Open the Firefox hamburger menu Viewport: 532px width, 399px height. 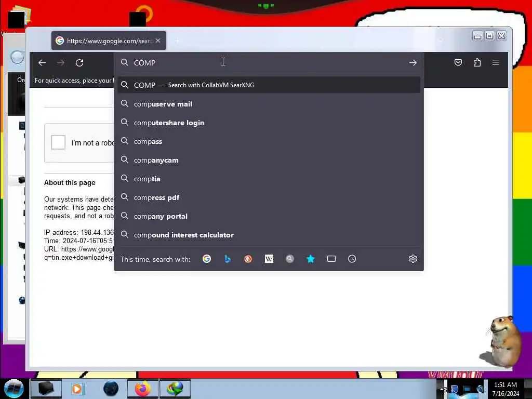click(x=496, y=62)
